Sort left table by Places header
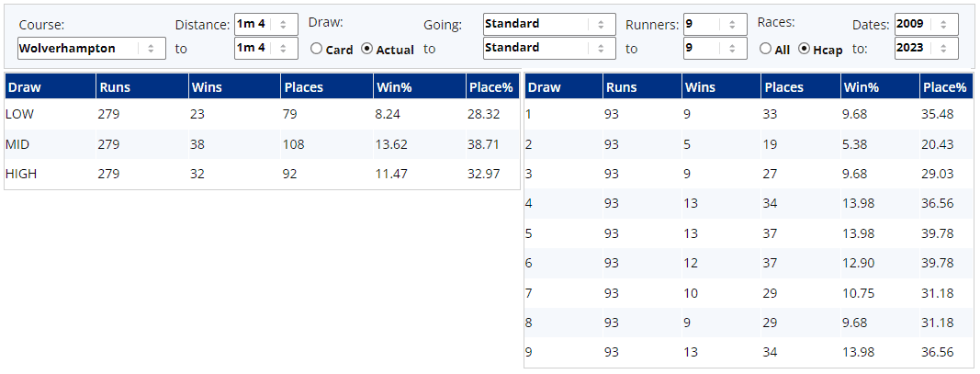This screenshot has height=374, width=980. [x=302, y=88]
